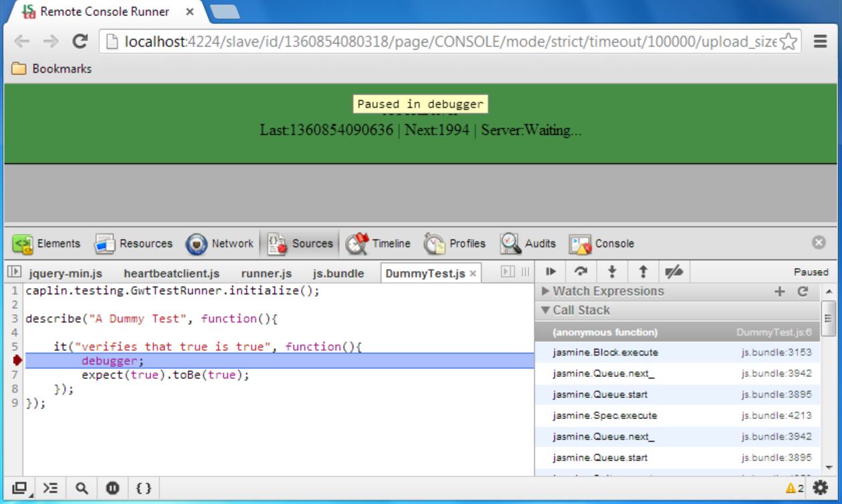This screenshot has width=842, height=504.
Task: Bookmark this page with the star
Action: coord(788,41)
